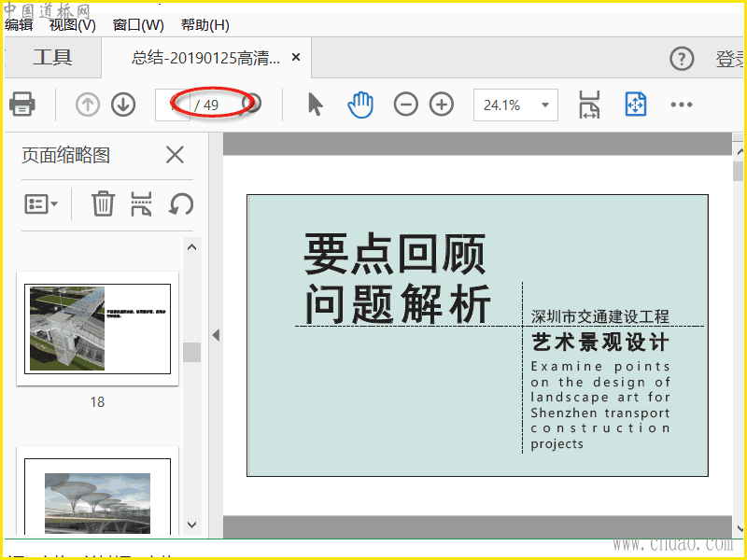Delete selected page using trash icon
The width and height of the screenshot is (747, 560).
coord(103,203)
